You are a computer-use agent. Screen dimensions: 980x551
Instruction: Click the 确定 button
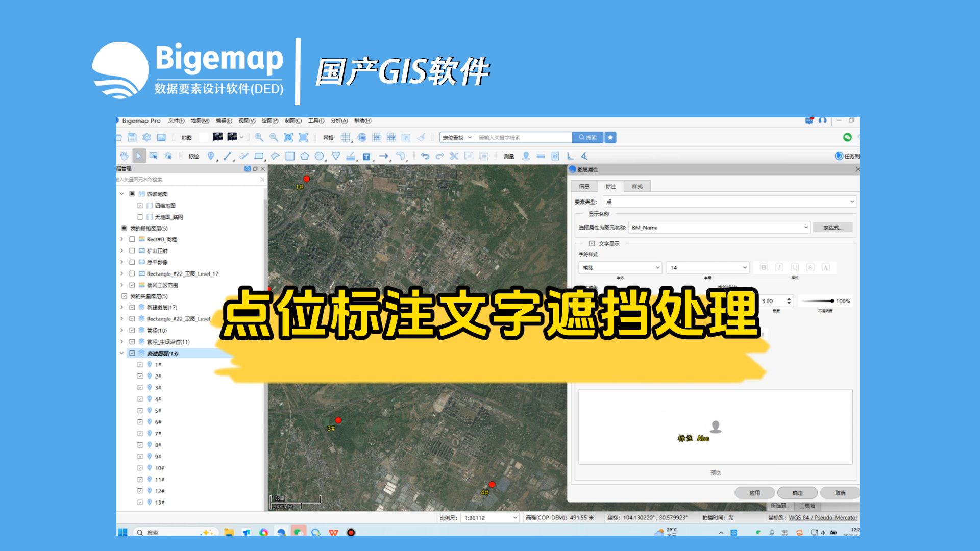797,493
